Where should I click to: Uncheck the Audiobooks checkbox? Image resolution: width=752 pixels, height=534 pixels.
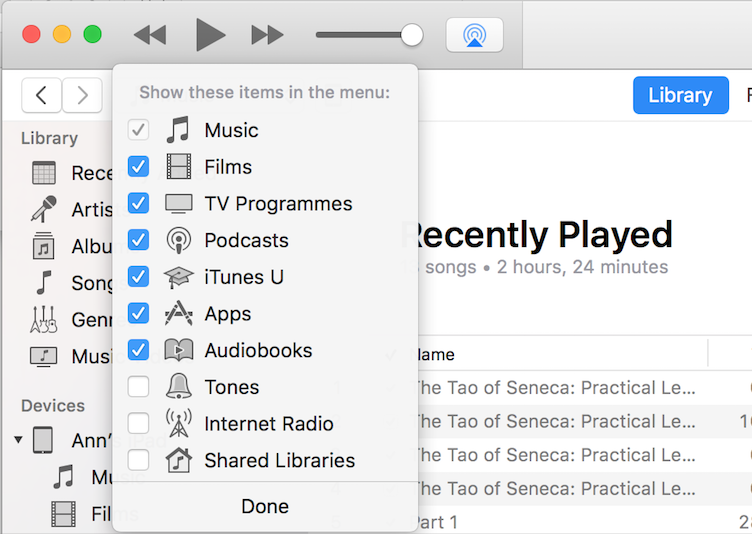tap(139, 350)
